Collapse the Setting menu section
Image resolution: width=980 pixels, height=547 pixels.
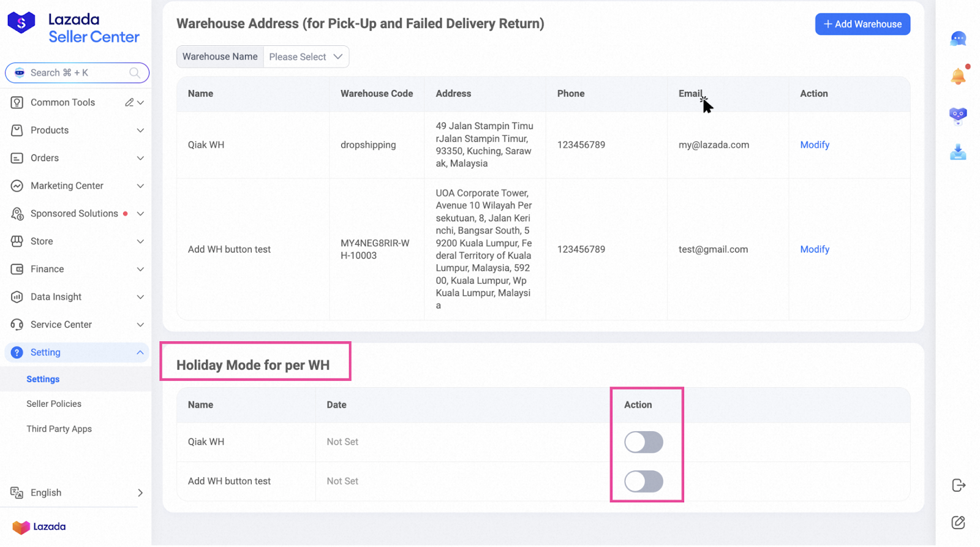77,352
